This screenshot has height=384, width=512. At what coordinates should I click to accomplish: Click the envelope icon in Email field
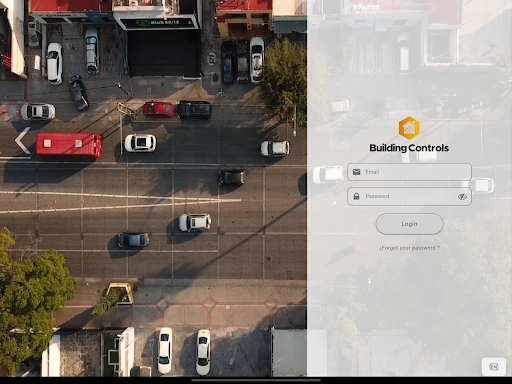pyautogui.click(x=356, y=172)
